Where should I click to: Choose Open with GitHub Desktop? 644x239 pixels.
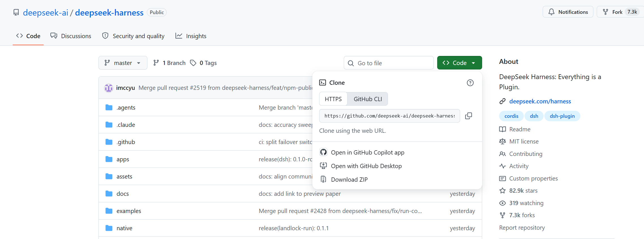pos(366,166)
